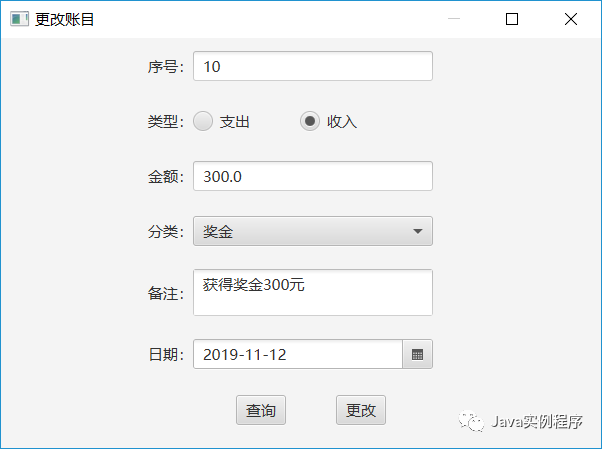The width and height of the screenshot is (602, 449).
Task: Select the 收入 radio button
Action: tap(310, 121)
